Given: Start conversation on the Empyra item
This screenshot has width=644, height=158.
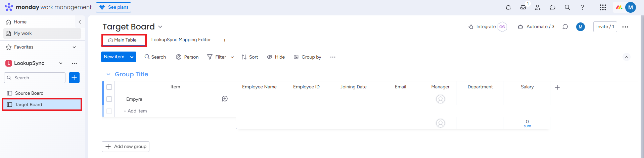Looking at the screenshot, I should (x=225, y=99).
